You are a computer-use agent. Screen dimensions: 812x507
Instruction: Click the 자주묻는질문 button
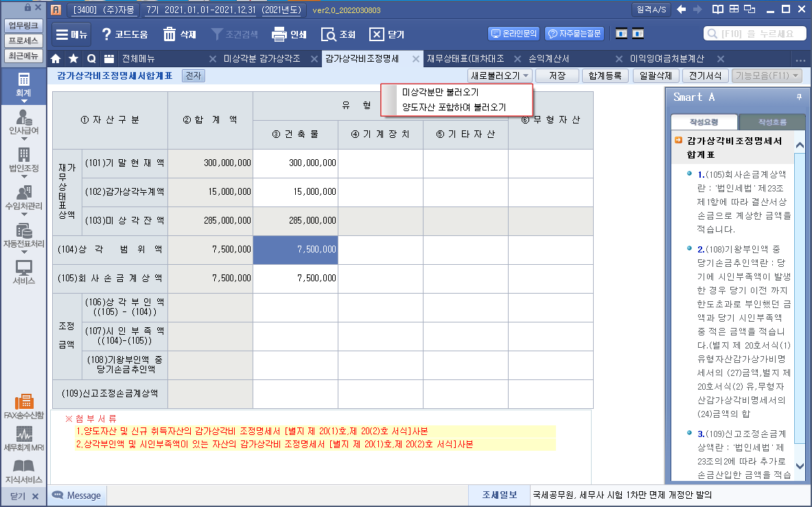[575, 34]
